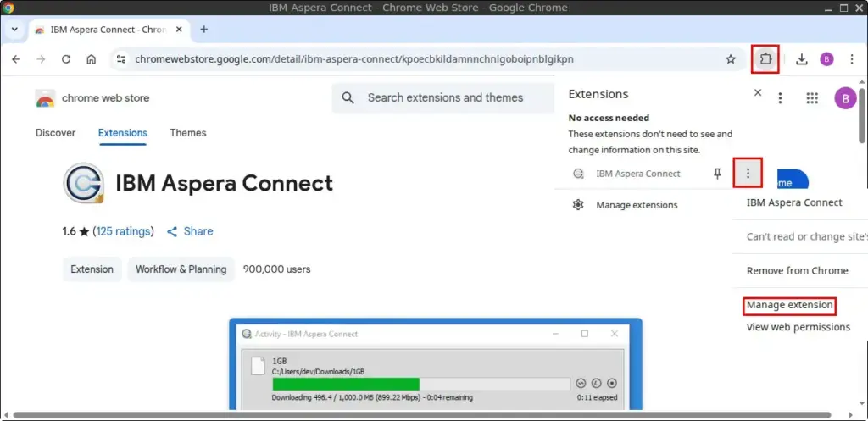Switch to the Themes tab
This screenshot has width=868, height=421.
click(188, 133)
